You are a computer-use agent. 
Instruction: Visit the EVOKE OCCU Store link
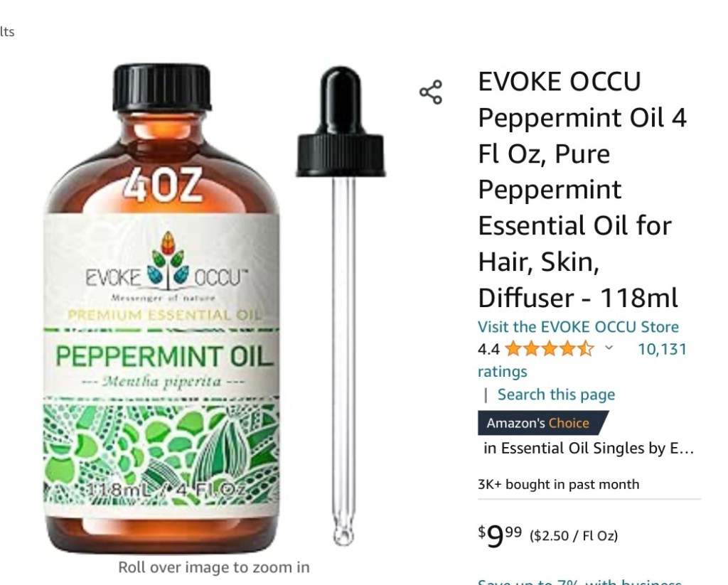(578, 327)
